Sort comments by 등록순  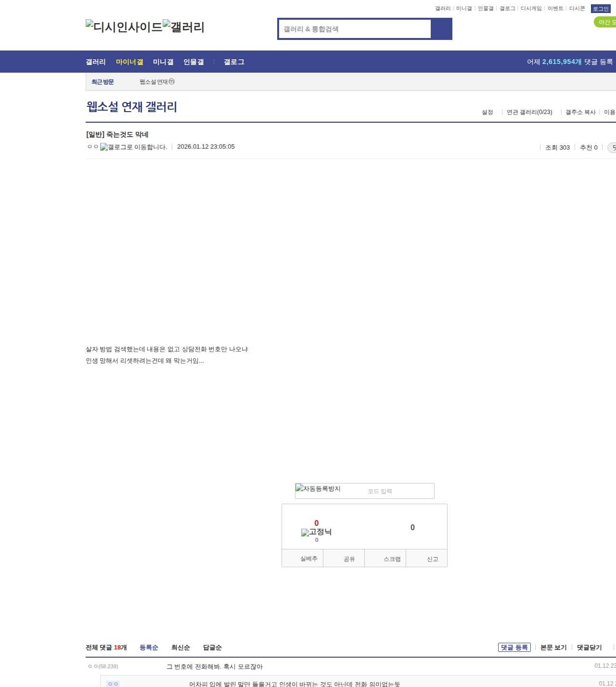tap(149, 648)
